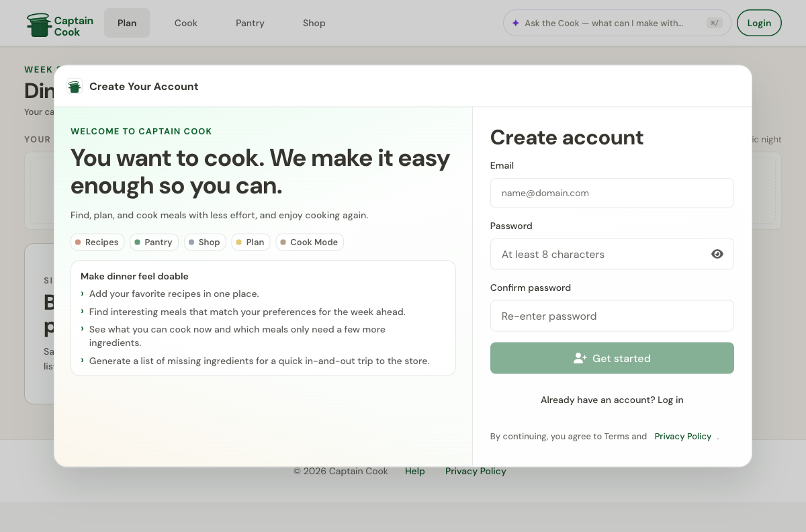The width and height of the screenshot is (806, 532).
Task: Click the 'Create account' heading
Action: point(567,137)
